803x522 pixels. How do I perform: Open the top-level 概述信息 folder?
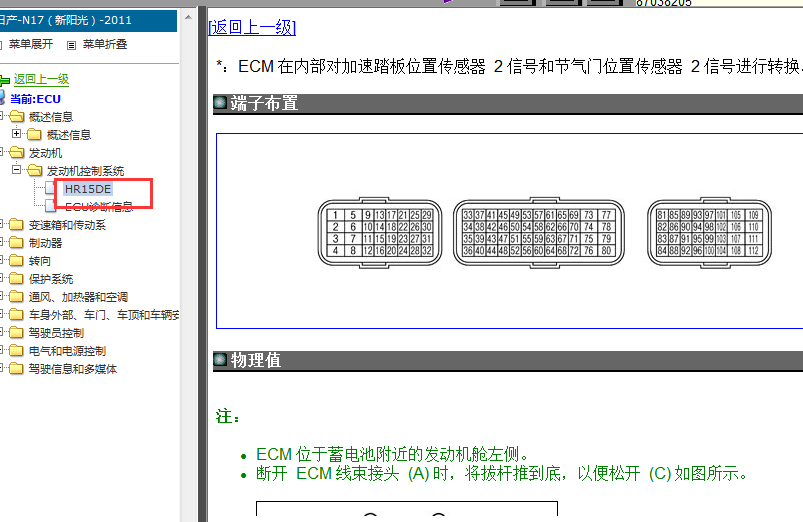pos(51,117)
